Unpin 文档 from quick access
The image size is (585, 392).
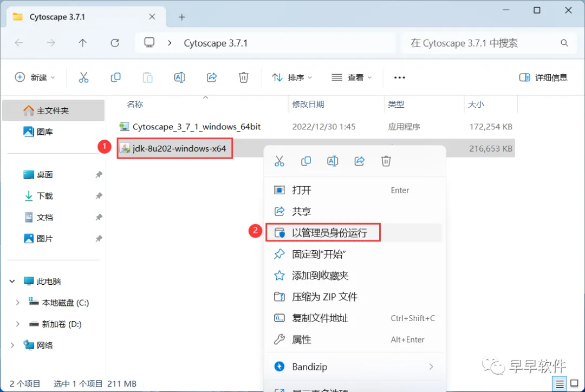pos(99,217)
